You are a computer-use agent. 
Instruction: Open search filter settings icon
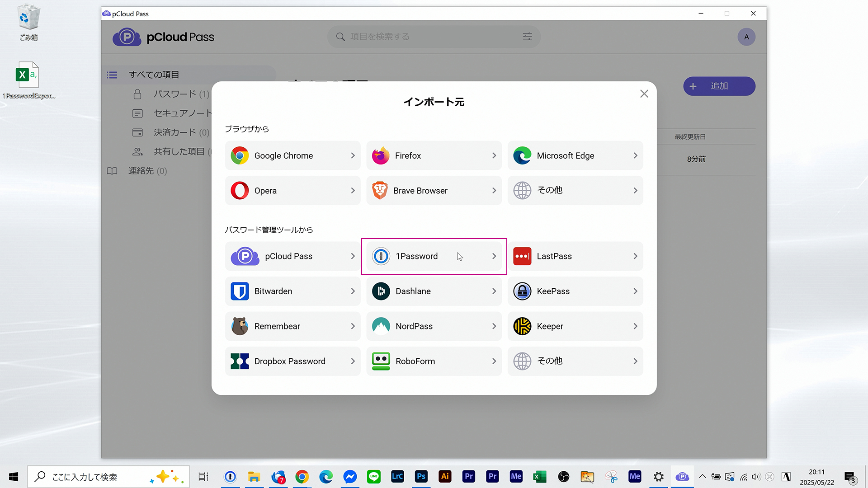tap(527, 37)
